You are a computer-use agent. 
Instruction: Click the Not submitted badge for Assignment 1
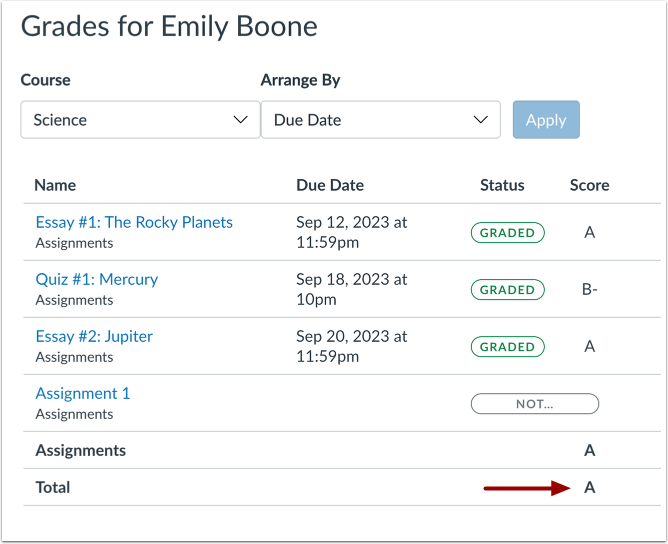[x=535, y=404]
